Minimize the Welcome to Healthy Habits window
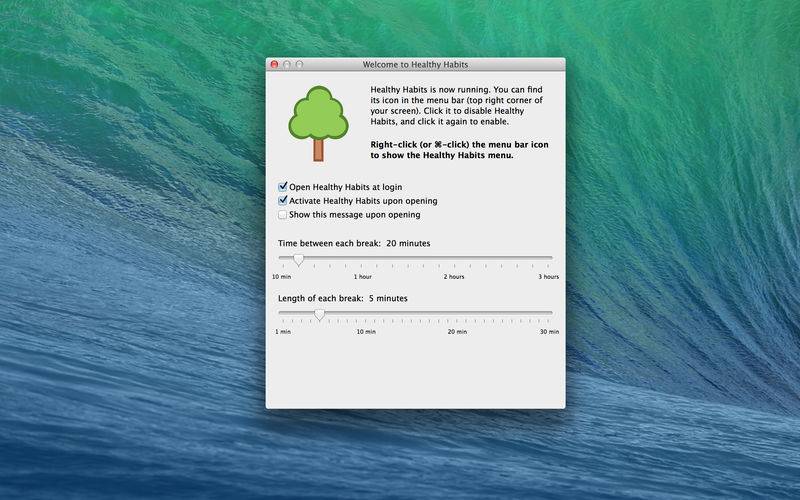Viewport: 800px width, 500px height. (x=287, y=64)
